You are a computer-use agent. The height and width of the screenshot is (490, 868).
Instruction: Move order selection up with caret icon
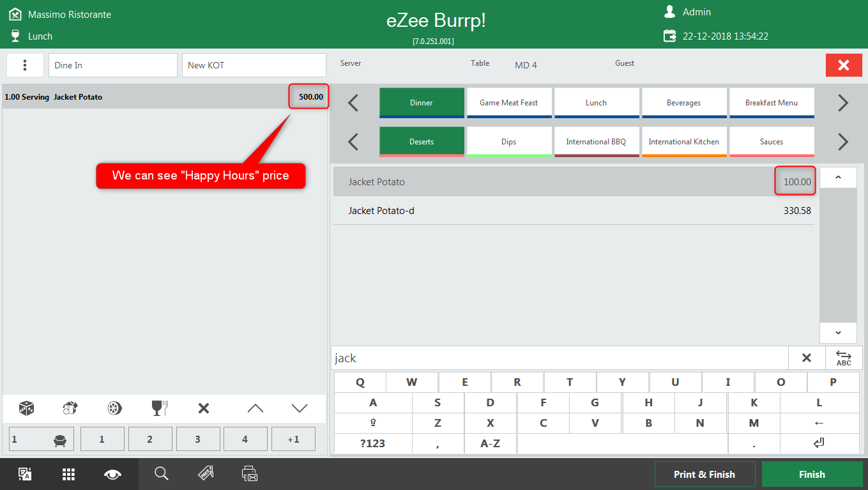pos(255,408)
